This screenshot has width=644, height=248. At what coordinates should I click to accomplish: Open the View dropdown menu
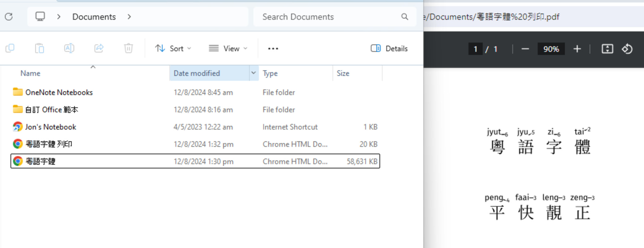(x=228, y=48)
